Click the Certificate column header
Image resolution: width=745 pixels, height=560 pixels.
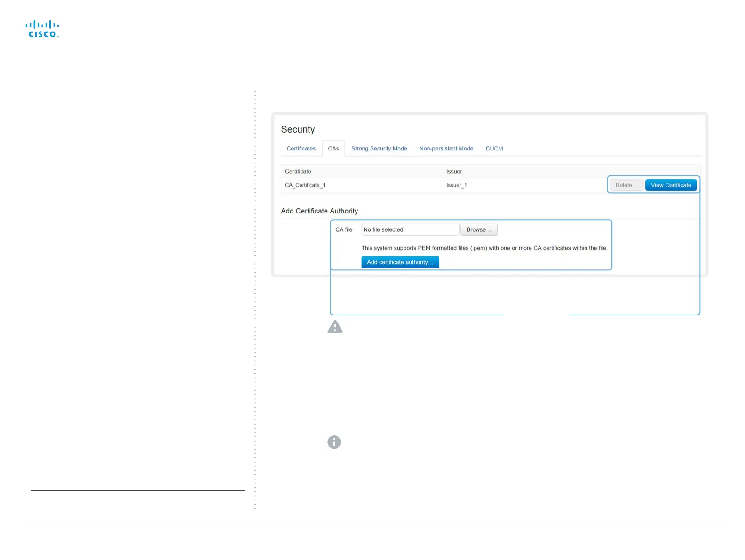point(298,171)
